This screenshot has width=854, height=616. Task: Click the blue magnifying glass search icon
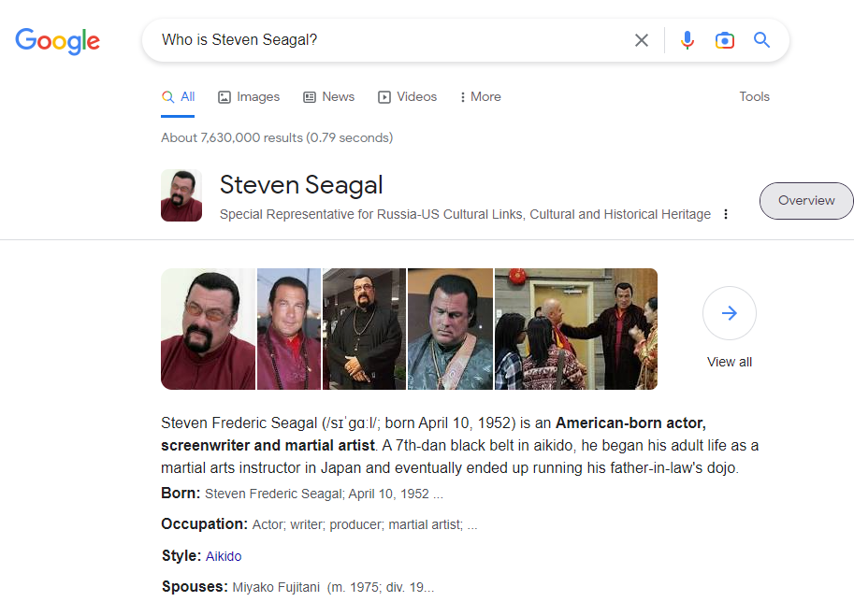pyautogui.click(x=761, y=39)
